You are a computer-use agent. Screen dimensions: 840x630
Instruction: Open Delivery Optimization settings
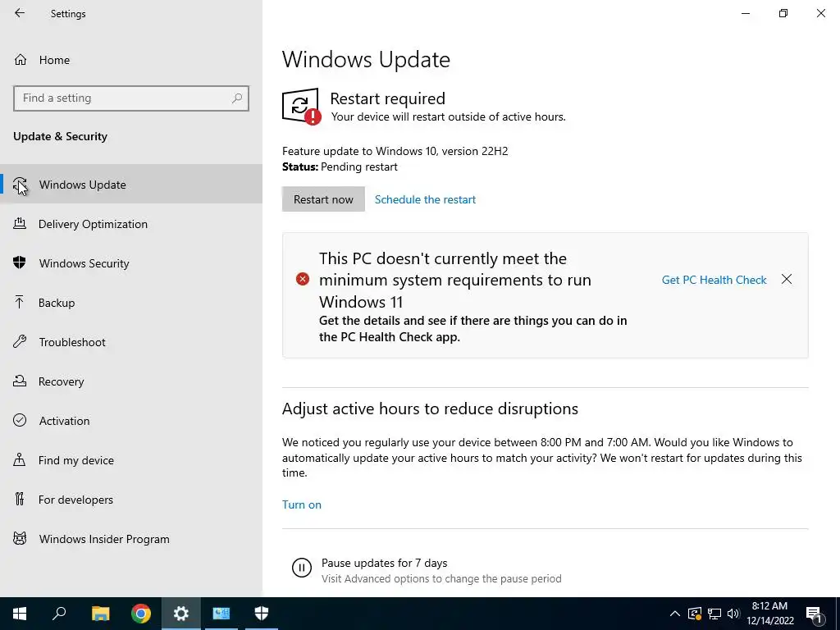(x=131, y=224)
